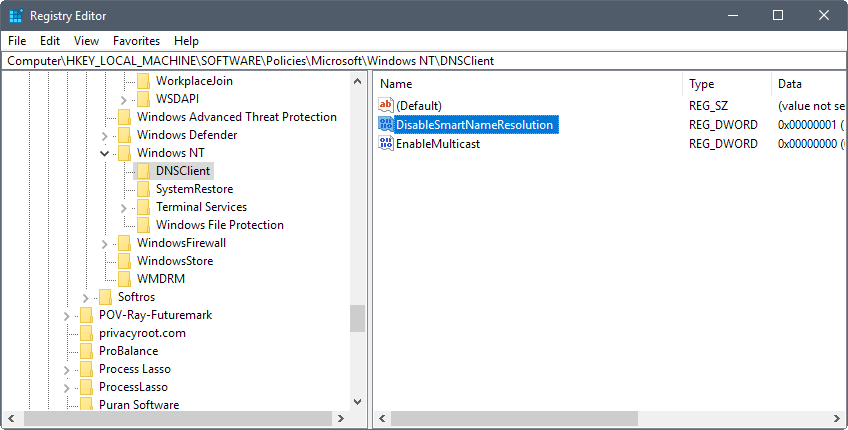The image size is (848, 430).
Task: Click the DisableSmartNameResolution DWORD icon
Action: pos(386,124)
